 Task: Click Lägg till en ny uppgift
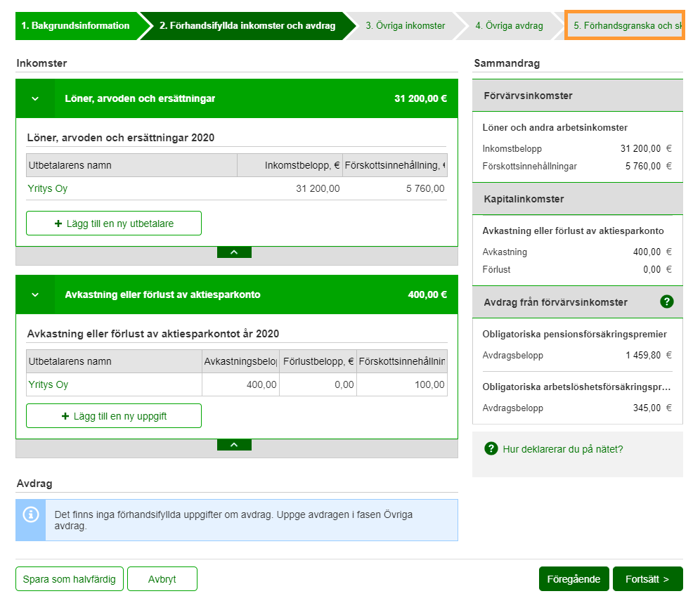pos(114,416)
